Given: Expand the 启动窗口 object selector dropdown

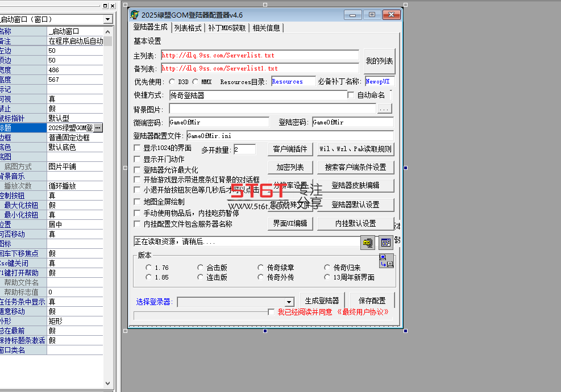Looking at the screenshot, I should (107, 19).
